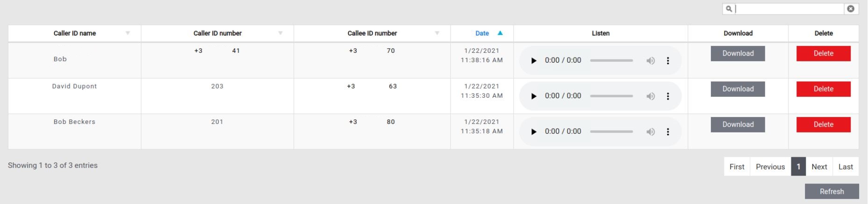Open more options for Bob's audio player
The height and width of the screenshot is (204, 868).
(x=668, y=61)
